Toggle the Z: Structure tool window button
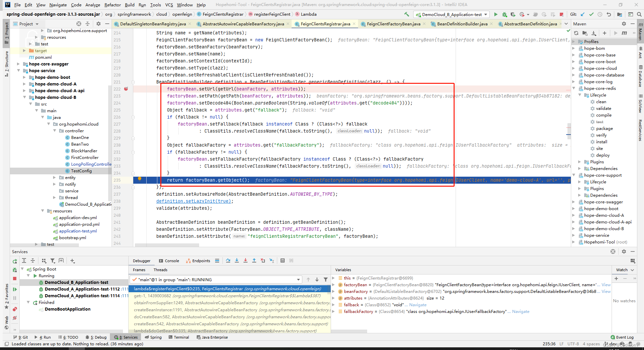The image size is (644, 350). (x=6, y=64)
